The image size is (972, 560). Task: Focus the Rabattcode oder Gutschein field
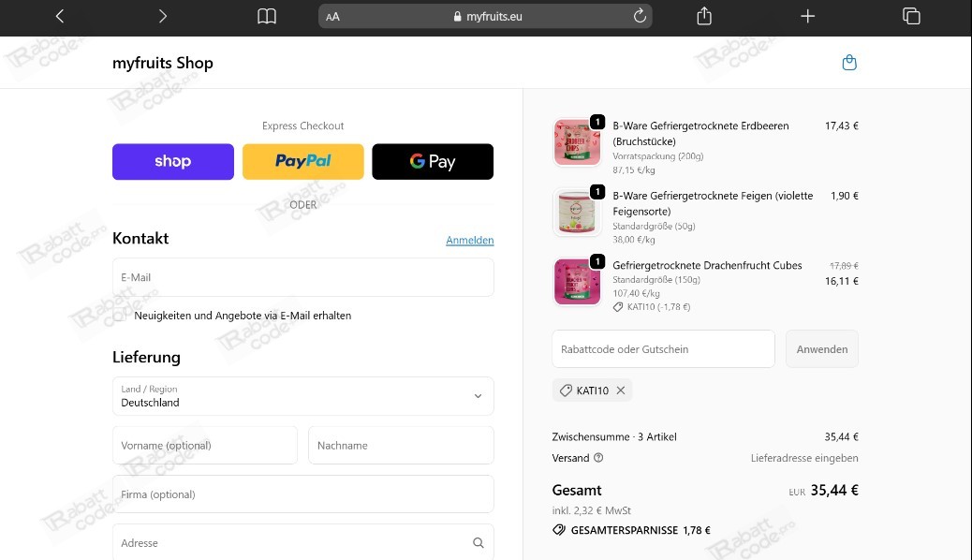point(663,349)
